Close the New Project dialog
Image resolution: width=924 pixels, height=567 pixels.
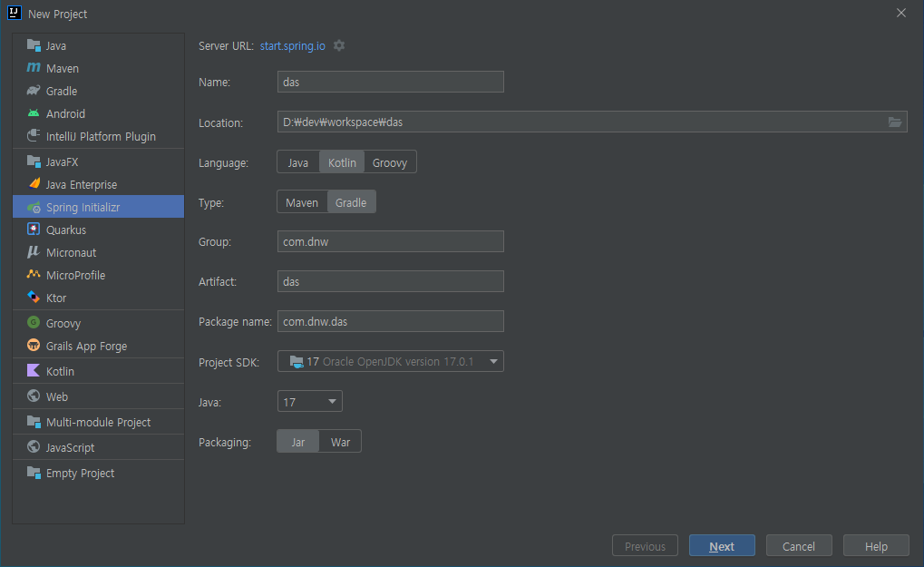(901, 13)
